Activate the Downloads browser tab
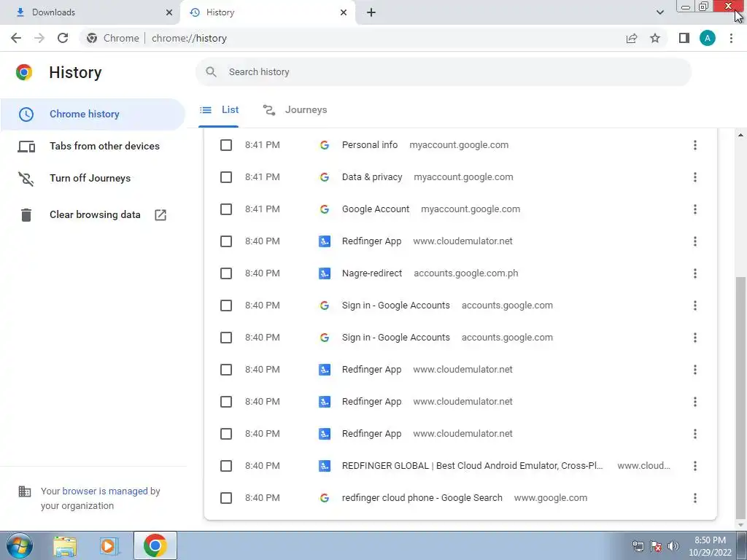Screen dimensions: 747x560 (90, 12)
